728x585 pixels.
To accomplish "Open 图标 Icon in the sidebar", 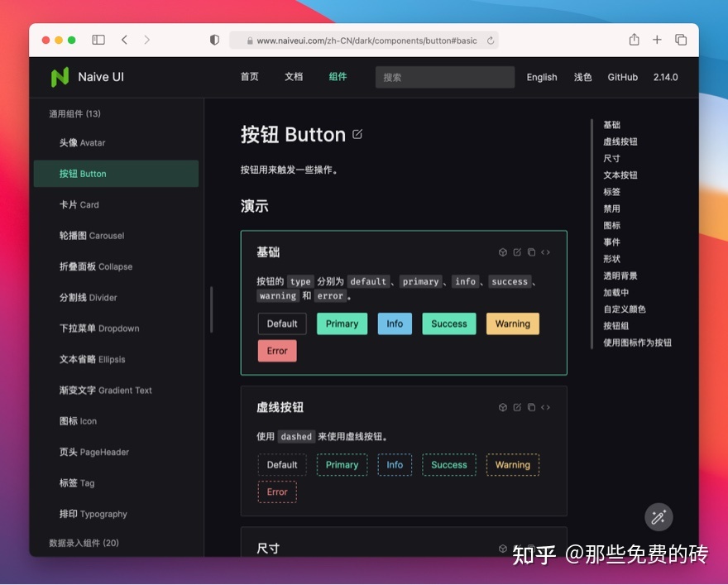I will click(x=116, y=421).
